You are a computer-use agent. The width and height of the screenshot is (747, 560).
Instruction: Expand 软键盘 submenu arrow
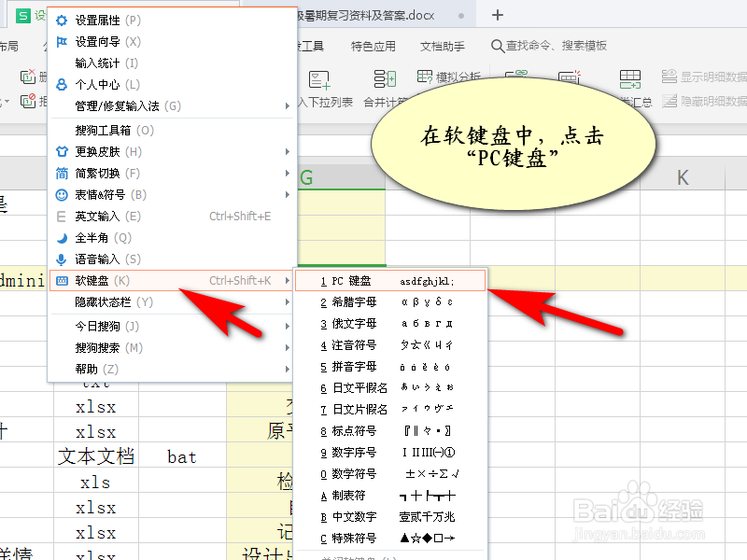click(x=288, y=281)
